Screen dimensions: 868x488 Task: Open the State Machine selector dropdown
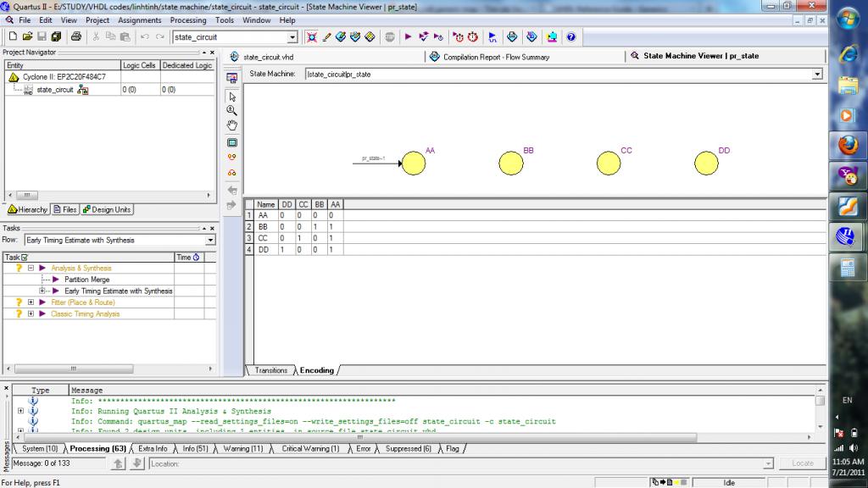817,75
